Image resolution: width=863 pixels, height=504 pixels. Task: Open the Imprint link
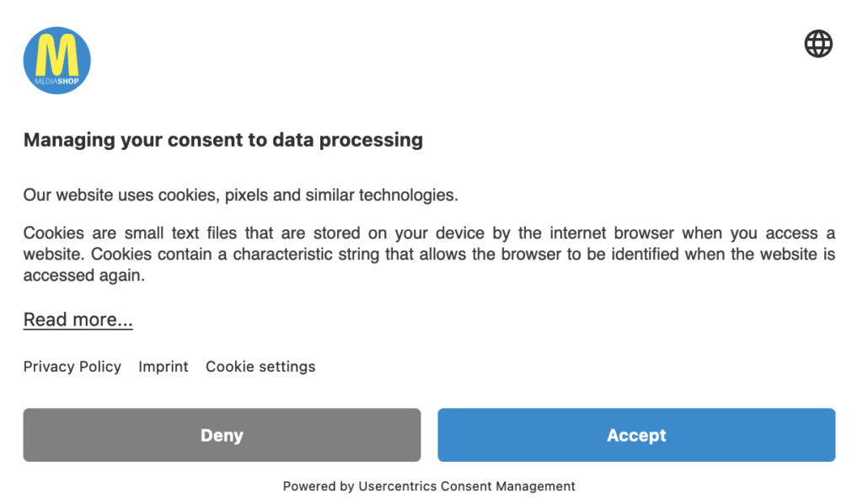tap(163, 367)
